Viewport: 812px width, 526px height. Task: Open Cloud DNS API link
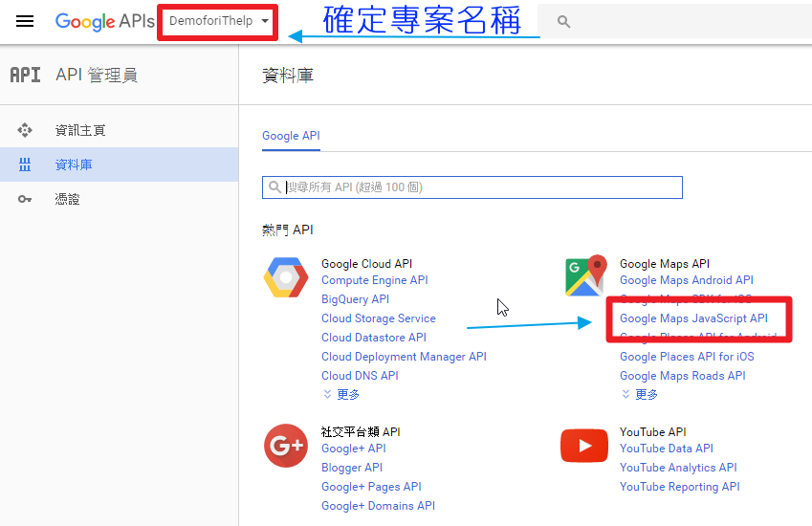click(x=360, y=376)
